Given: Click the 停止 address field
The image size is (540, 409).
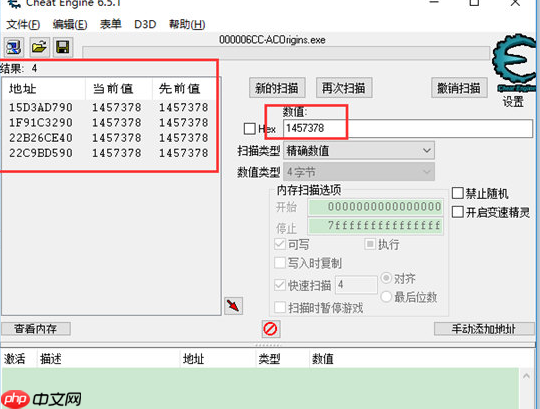Looking at the screenshot, I should click(375, 226).
